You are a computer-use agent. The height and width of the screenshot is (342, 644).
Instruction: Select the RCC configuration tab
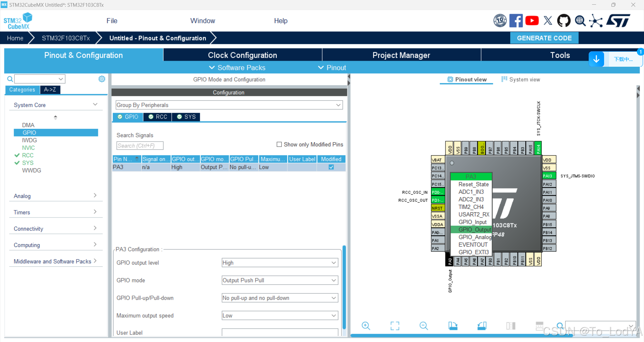[158, 117]
